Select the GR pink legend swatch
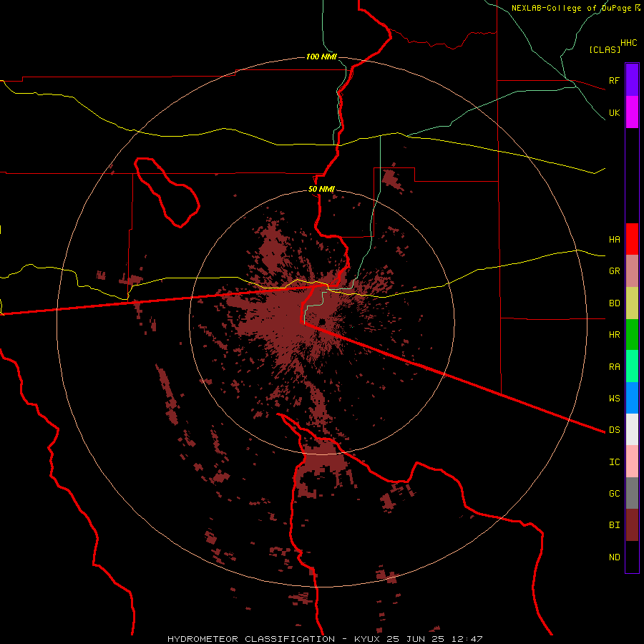This screenshot has height=644, width=644. click(632, 271)
